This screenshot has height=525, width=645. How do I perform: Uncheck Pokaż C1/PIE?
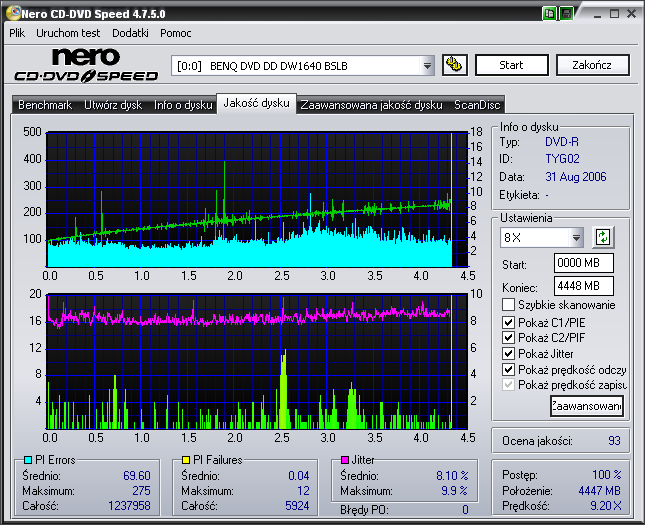508,322
